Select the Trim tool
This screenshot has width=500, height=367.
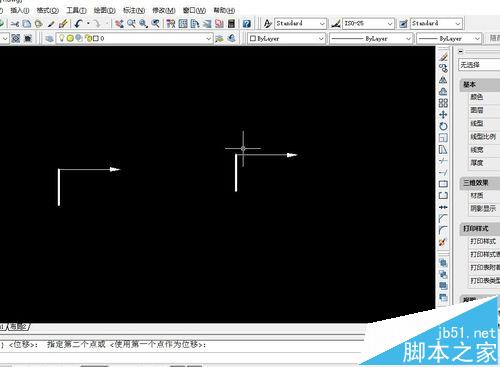443,161
